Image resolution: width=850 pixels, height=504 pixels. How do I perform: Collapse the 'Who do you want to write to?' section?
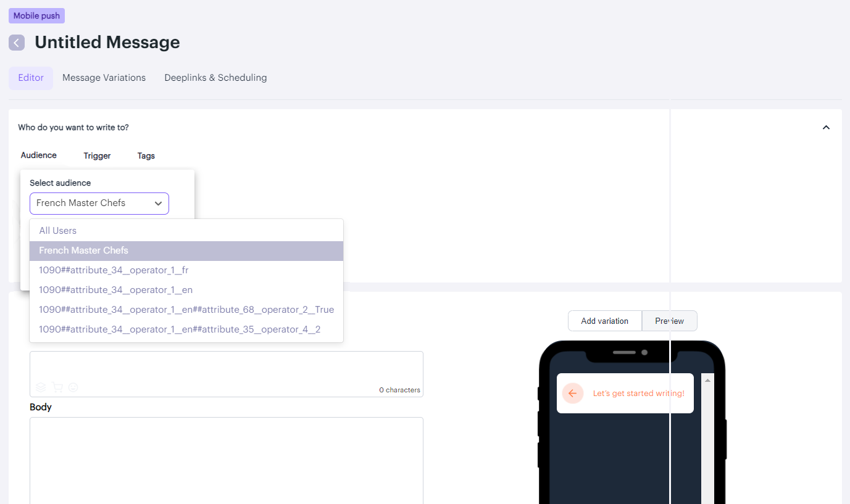(x=826, y=128)
